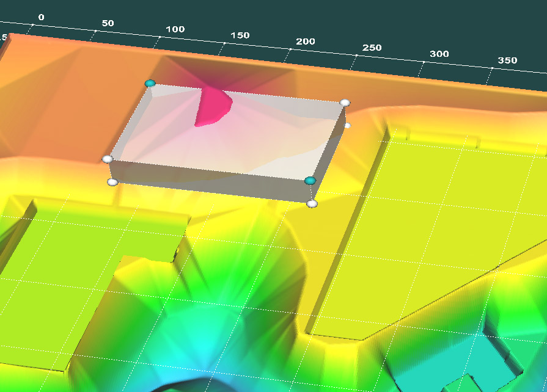Click the axis label "250"
The height and width of the screenshot is (392, 547).
click(x=372, y=48)
